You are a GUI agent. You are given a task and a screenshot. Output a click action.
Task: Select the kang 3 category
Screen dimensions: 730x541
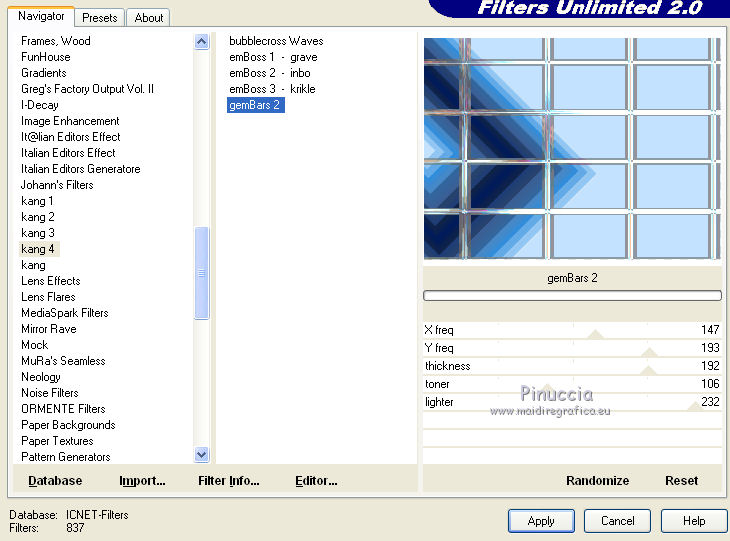(38, 233)
